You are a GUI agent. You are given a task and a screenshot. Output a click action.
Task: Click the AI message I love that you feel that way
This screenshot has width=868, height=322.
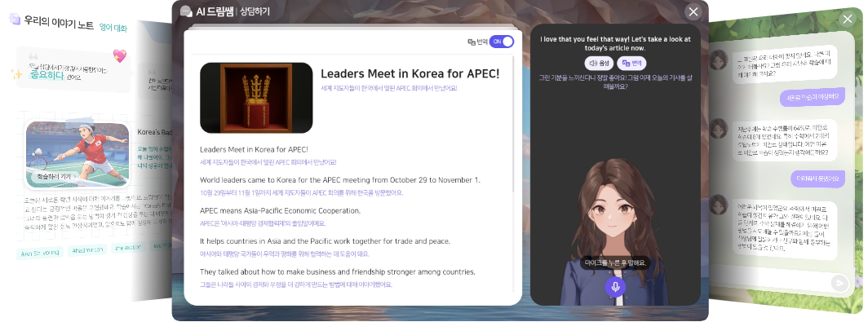[615, 44]
